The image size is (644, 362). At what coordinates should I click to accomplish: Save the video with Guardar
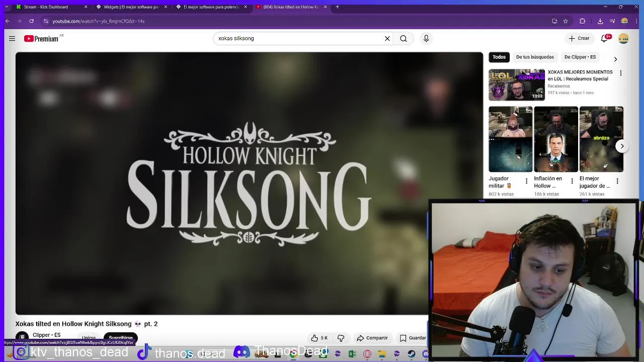[x=413, y=338]
